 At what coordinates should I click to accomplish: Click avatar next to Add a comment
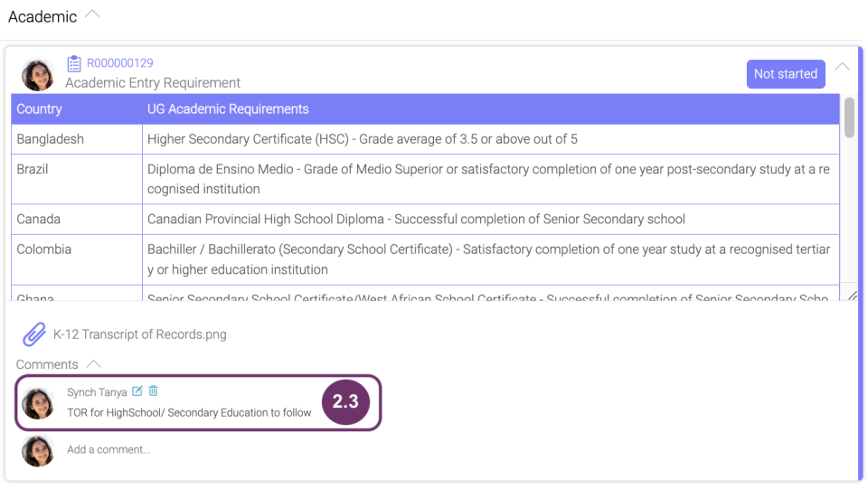(x=38, y=451)
